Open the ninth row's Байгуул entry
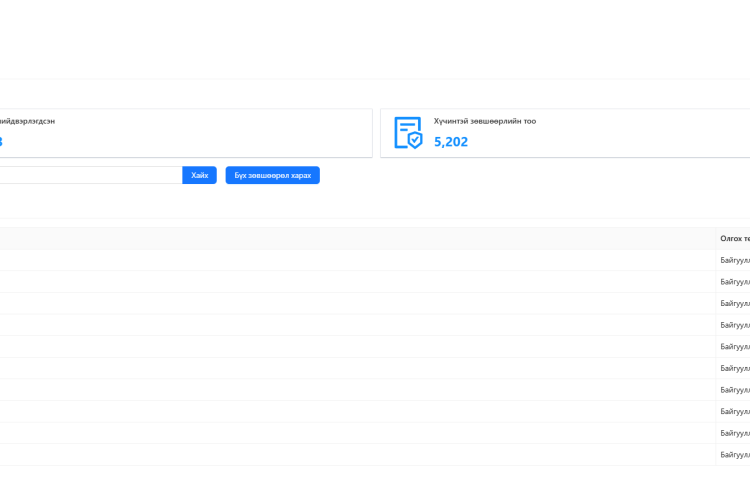The width and height of the screenshot is (750, 500). pos(734,433)
